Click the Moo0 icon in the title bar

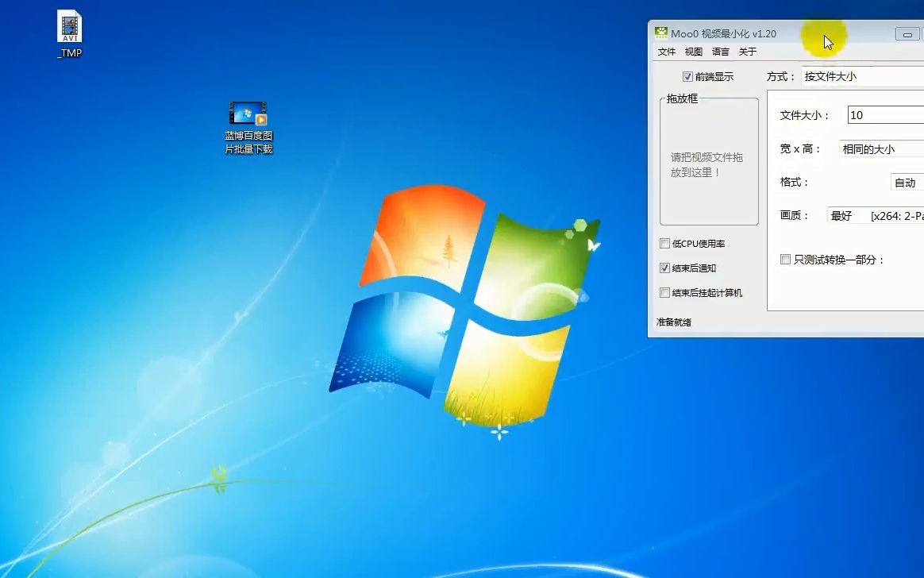coord(660,33)
